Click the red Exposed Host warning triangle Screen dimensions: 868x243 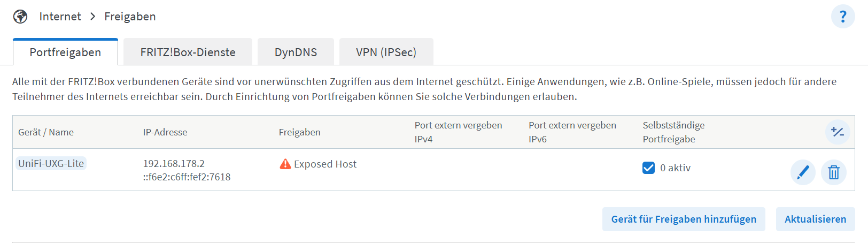[x=285, y=164]
